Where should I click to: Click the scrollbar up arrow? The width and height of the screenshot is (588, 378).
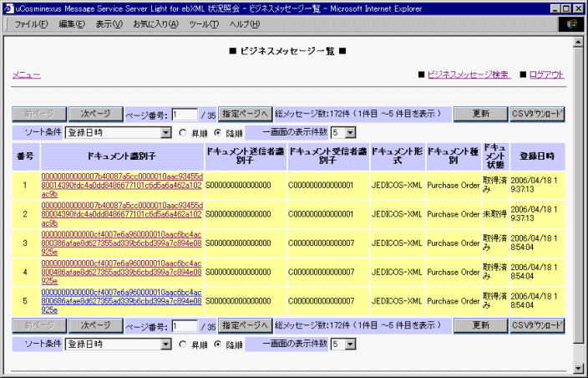(580, 41)
